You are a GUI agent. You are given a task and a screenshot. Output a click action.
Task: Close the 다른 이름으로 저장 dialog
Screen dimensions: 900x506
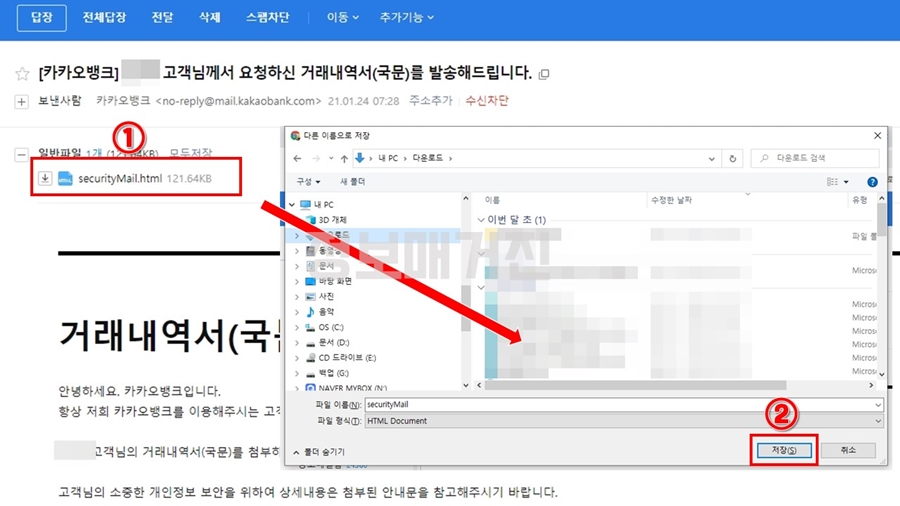877,136
